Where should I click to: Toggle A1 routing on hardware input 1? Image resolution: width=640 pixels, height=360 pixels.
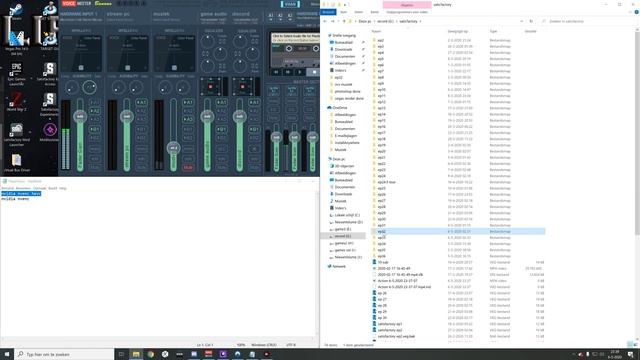point(95,102)
